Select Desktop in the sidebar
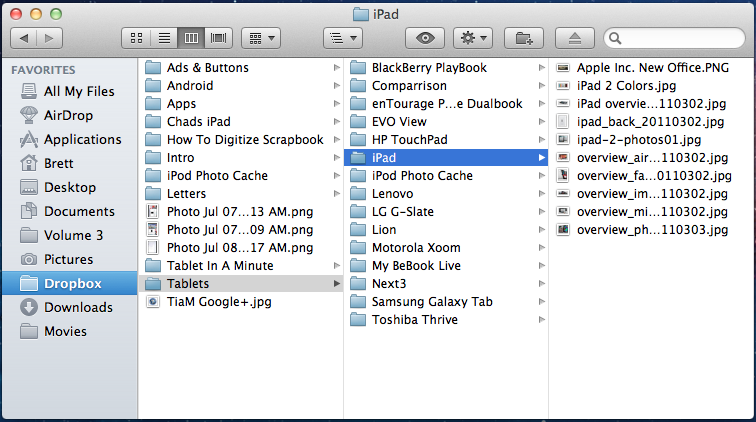This screenshot has height=422, width=756. (70, 187)
